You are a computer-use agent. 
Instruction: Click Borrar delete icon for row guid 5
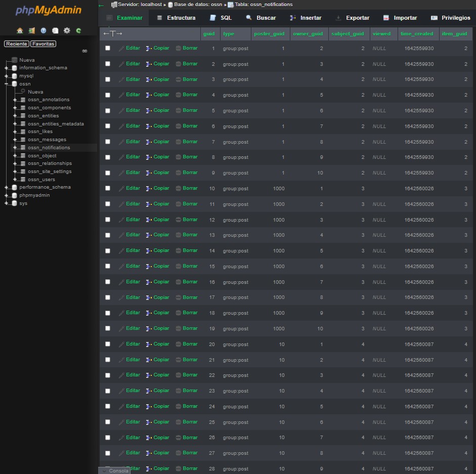click(x=178, y=111)
